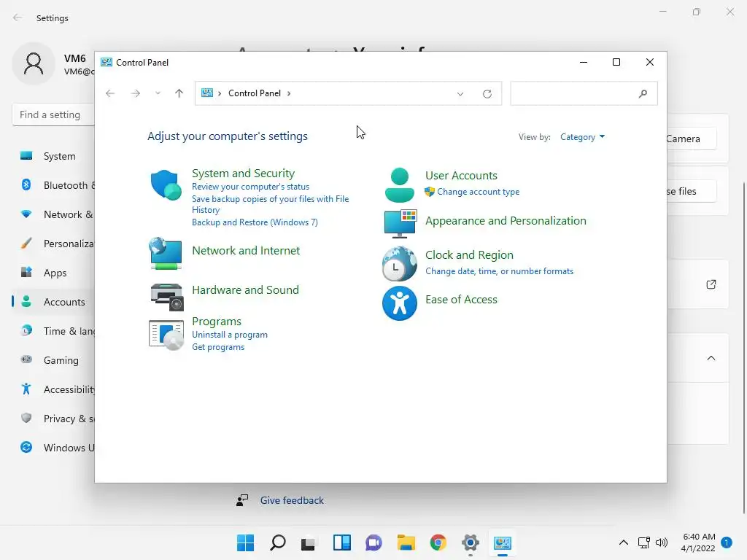The height and width of the screenshot is (560, 747).
Task: Open System and Security link
Action: click(243, 174)
